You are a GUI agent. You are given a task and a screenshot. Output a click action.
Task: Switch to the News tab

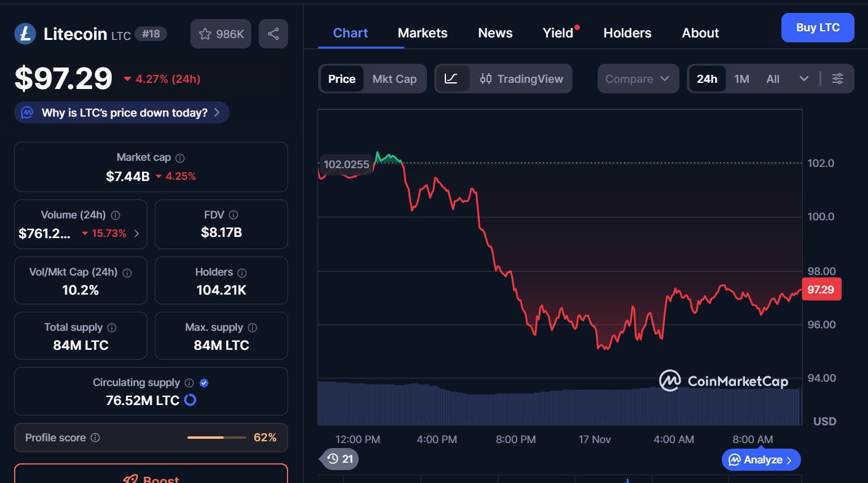coord(495,33)
